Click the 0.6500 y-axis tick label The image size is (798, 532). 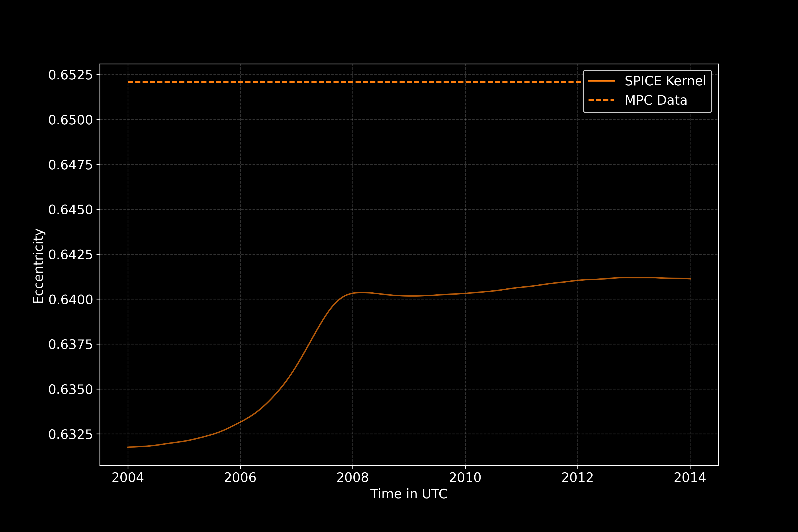click(70, 120)
